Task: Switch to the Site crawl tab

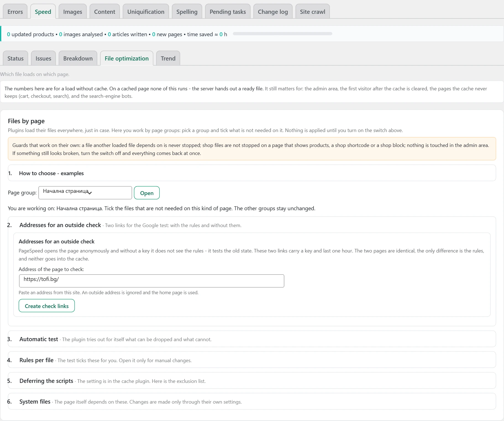Action: pyautogui.click(x=313, y=12)
